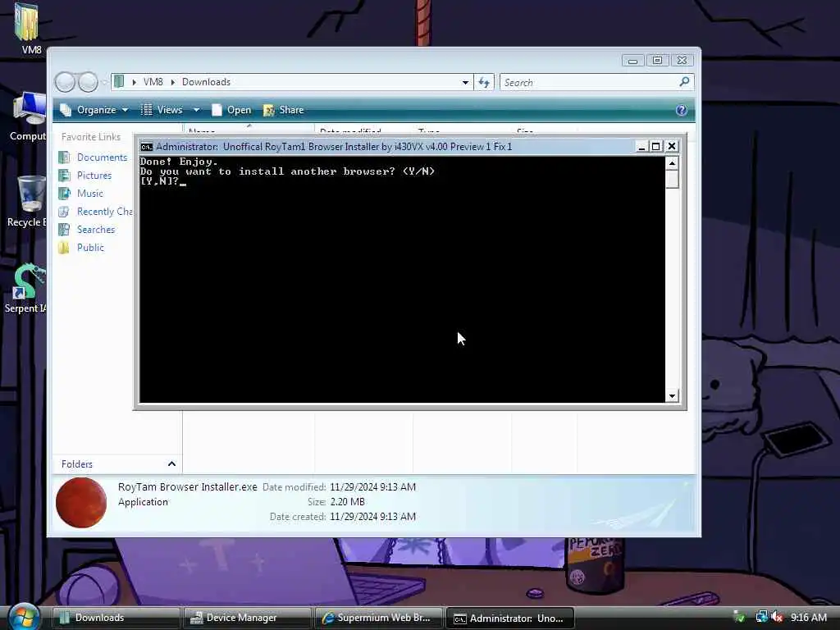
Task: Click VM8 in the address breadcrumb
Action: click(153, 82)
